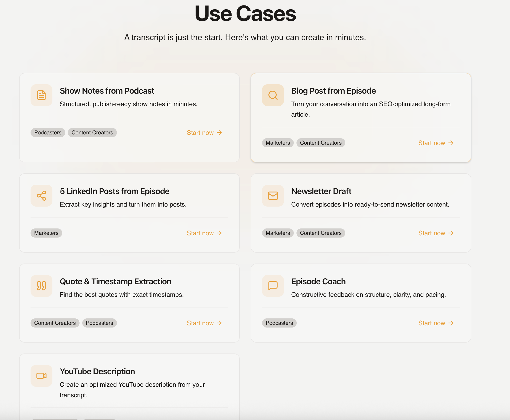Click Marketers tag on LinkedIn Posts card
Viewport: 510px width, 420px height.
pyautogui.click(x=46, y=233)
